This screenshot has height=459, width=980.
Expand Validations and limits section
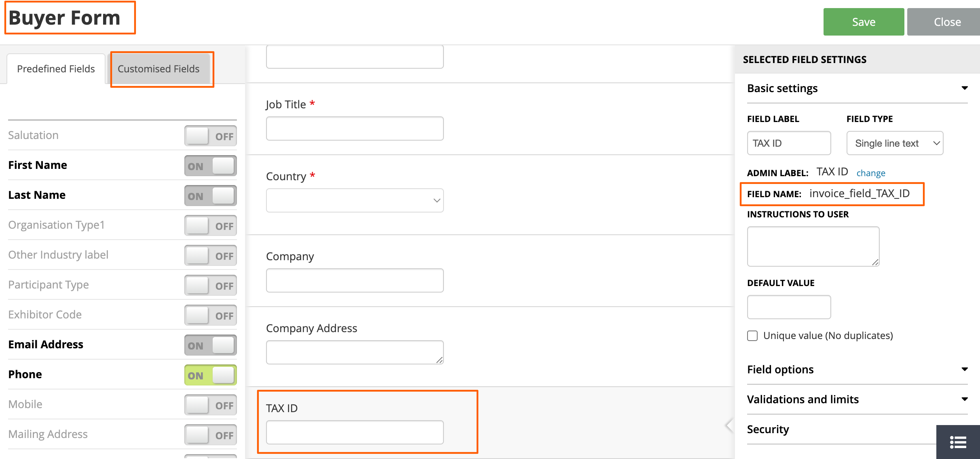point(964,399)
